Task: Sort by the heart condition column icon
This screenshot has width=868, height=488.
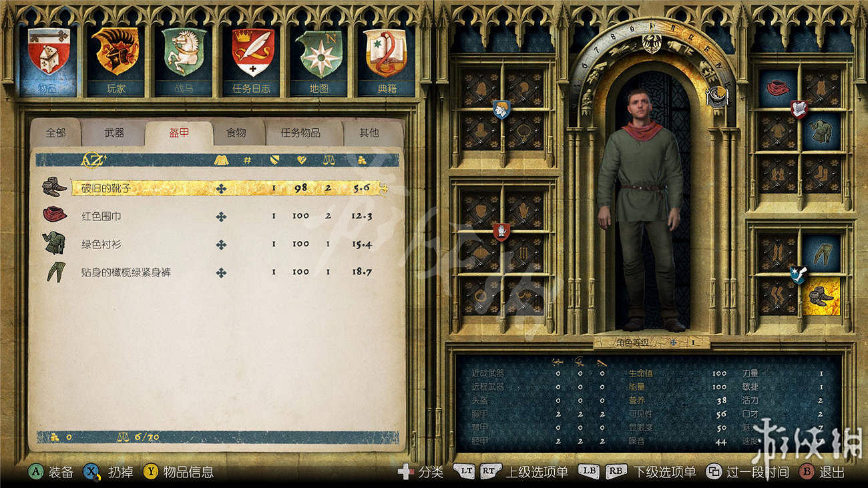Action: click(x=301, y=160)
